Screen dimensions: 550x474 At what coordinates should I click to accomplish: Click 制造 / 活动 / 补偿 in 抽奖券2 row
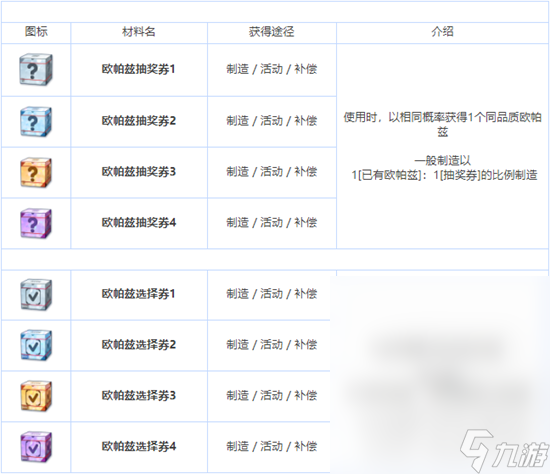[x=271, y=121]
